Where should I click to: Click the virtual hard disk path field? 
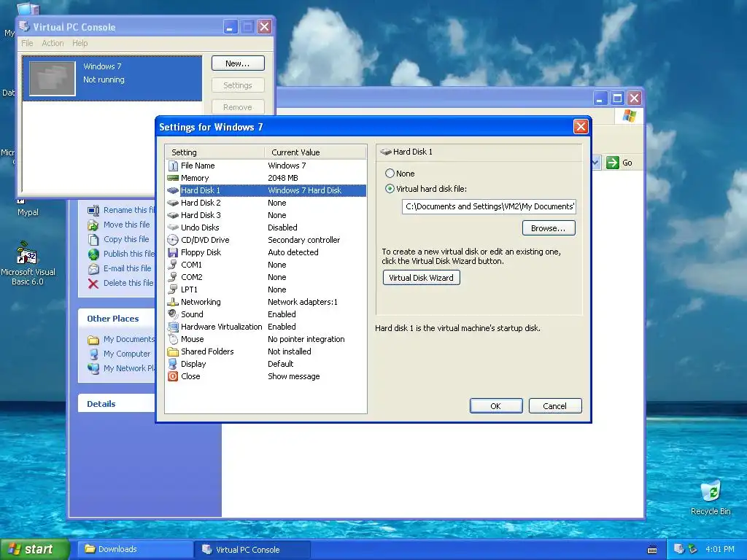[489, 206]
